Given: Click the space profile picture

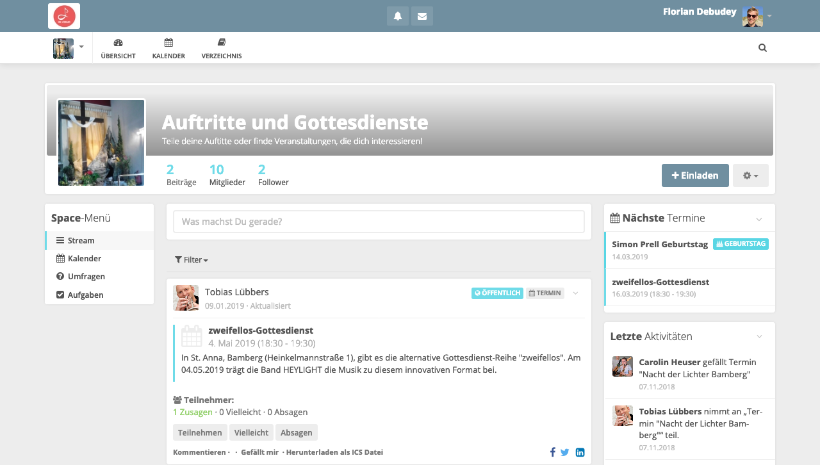Looking at the screenshot, I should (x=101, y=143).
